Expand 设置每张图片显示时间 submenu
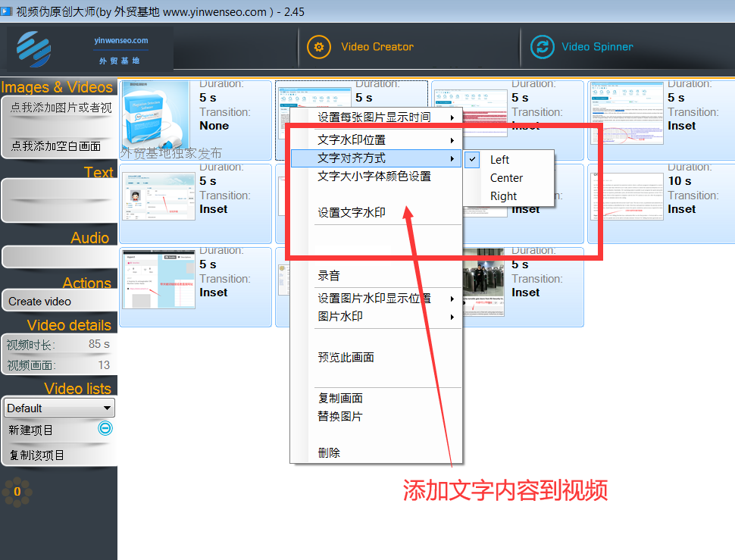The image size is (735, 560). coord(376,117)
